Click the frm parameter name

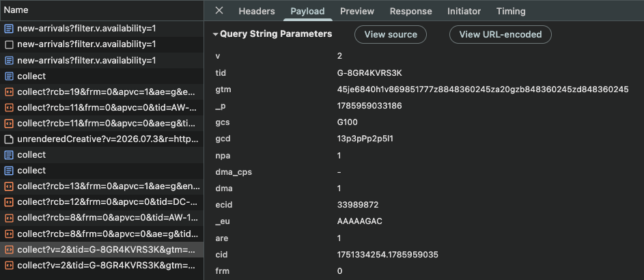click(x=222, y=271)
